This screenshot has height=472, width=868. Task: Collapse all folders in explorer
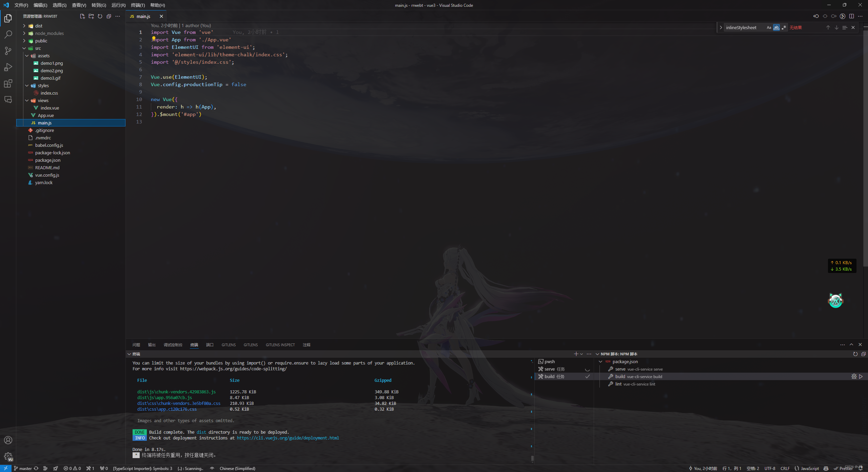point(109,16)
